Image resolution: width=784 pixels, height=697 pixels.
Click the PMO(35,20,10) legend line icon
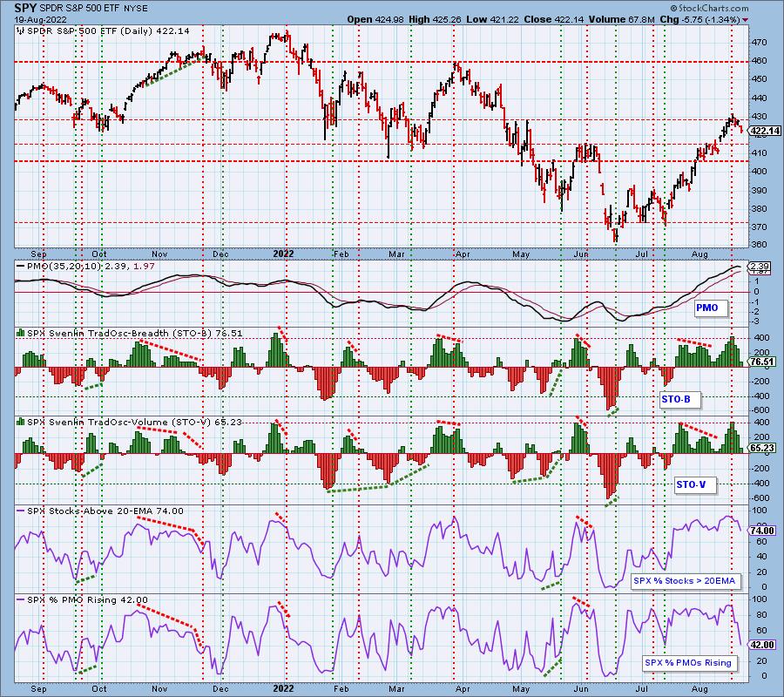pos(21,267)
